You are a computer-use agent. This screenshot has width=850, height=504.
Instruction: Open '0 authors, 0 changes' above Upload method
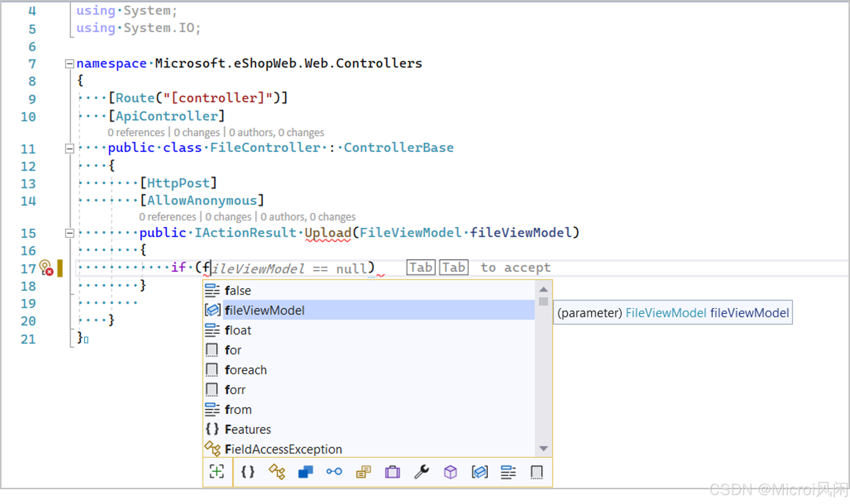click(308, 217)
